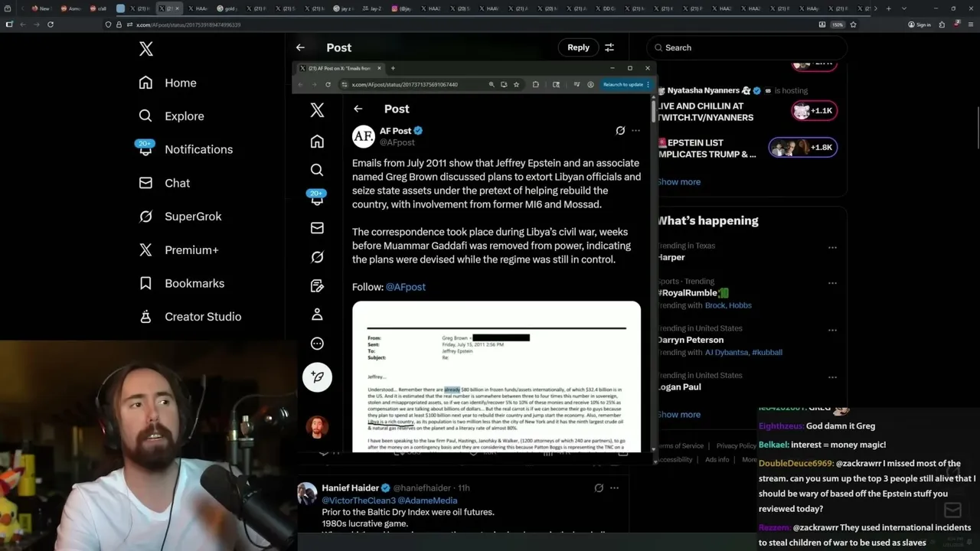Screen dimensions: 980x551
Task: Click the AJ Dybantsa, #kubball trending link
Action: pyautogui.click(x=743, y=352)
